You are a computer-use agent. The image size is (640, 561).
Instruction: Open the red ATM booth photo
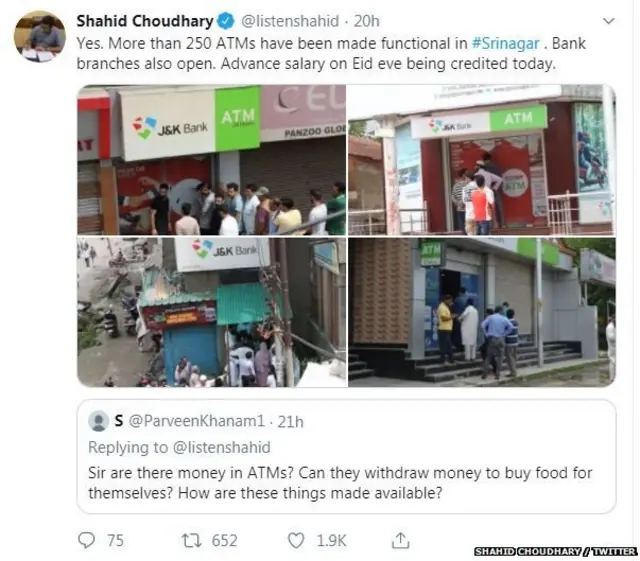click(x=481, y=160)
